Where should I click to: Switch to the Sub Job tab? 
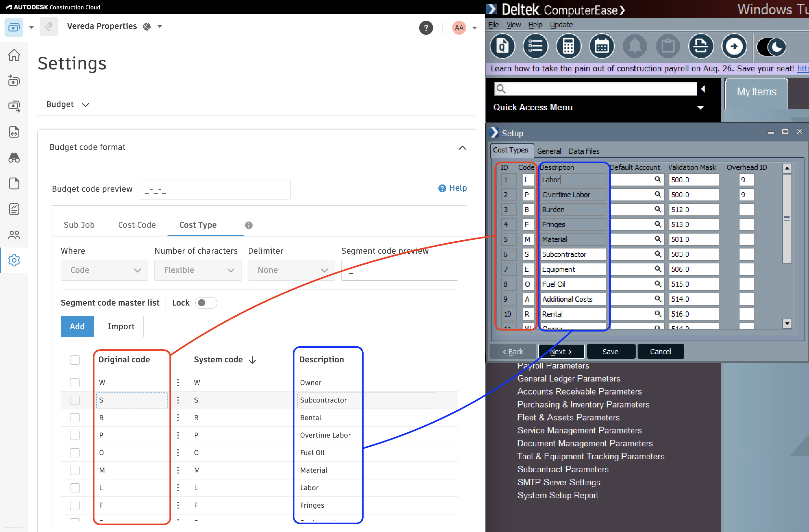[79, 225]
